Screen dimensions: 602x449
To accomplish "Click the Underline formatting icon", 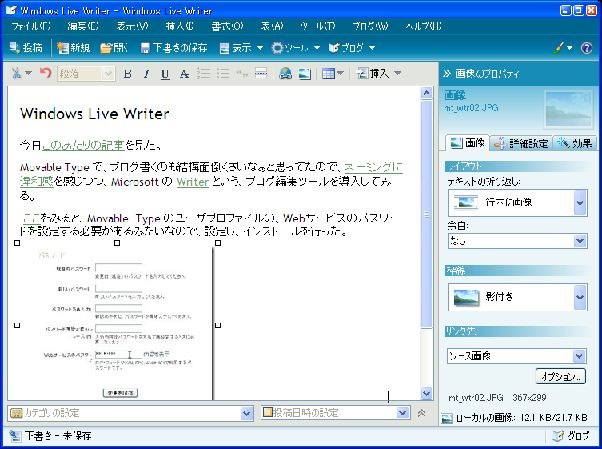I will 165,74.
